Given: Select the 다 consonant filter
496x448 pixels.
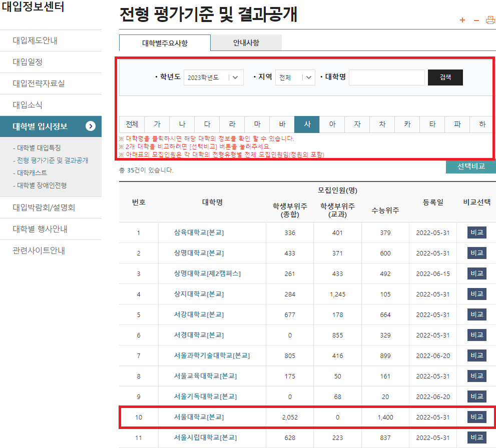Looking at the screenshot, I should [x=207, y=124].
